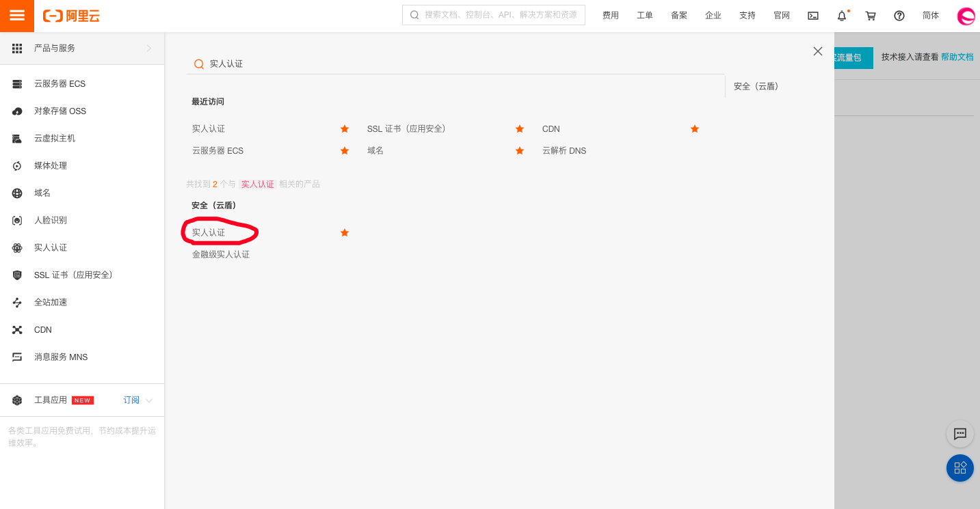The width and height of the screenshot is (980, 509).
Task: Open 云服务器 ECS from recent visits
Action: click(x=217, y=151)
